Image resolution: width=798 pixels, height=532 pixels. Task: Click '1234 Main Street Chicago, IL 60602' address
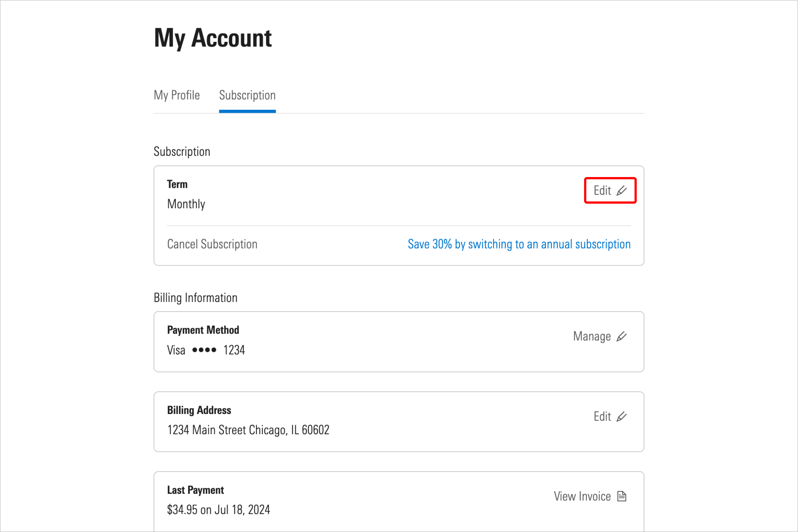(x=248, y=430)
